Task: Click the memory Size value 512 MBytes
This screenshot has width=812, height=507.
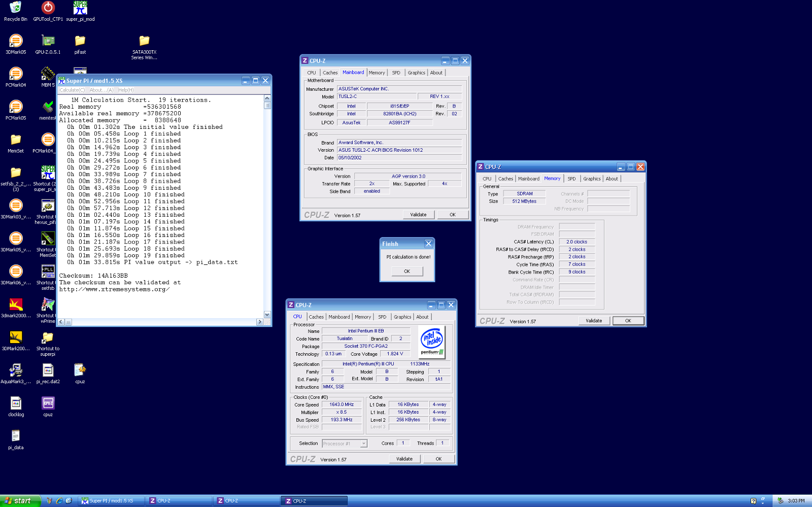Action: pyautogui.click(x=524, y=201)
